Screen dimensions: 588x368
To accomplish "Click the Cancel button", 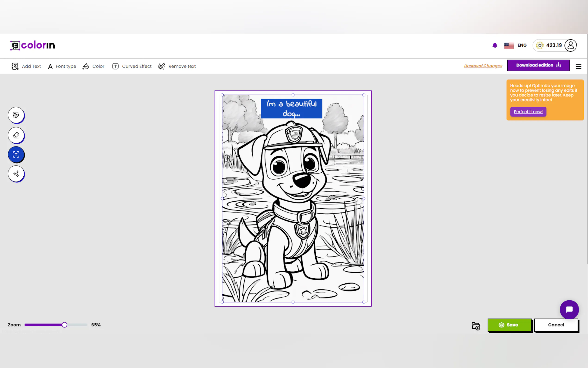I will click(x=556, y=325).
